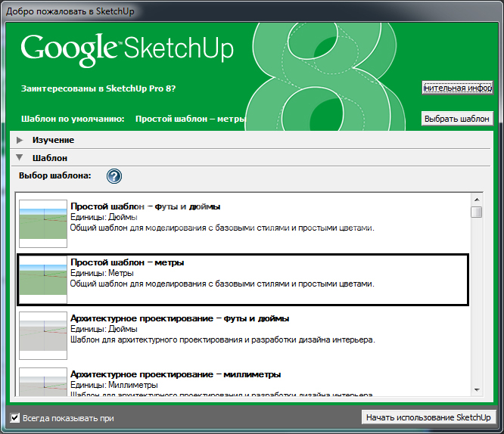Select 'Простой шаблон – метры' title
The width and height of the screenshot is (504, 434).
coord(127,262)
